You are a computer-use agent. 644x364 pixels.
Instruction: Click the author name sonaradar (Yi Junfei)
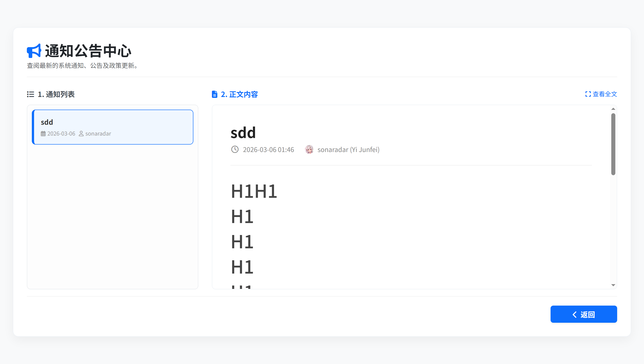point(348,150)
